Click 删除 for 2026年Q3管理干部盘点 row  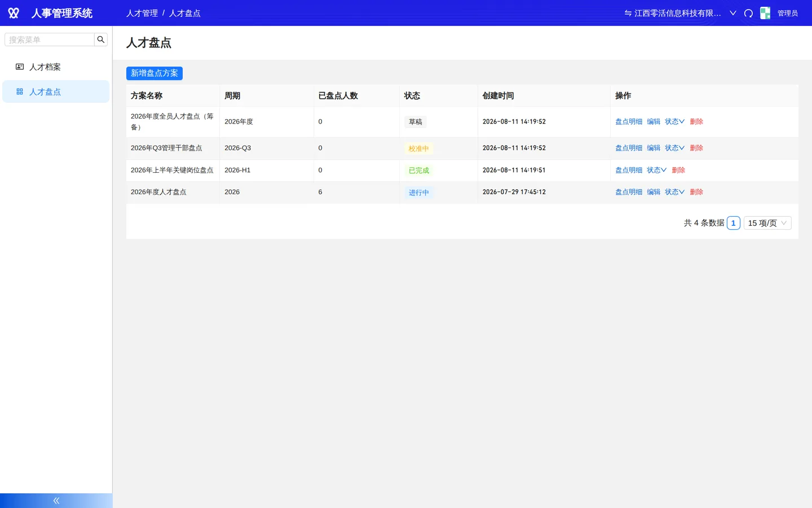tap(696, 148)
